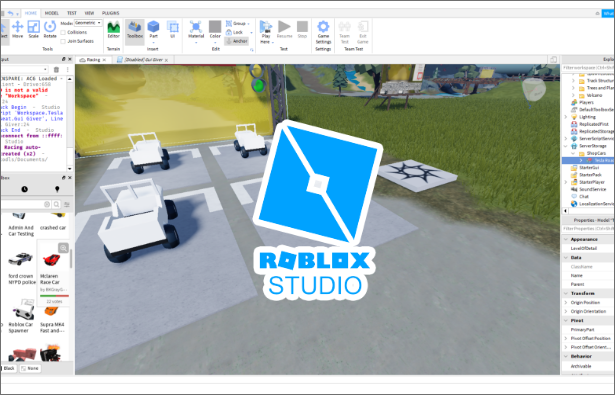This screenshot has height=395, width=615.
Task: Click the view selector cube in viewport
Action: point(534,90)
